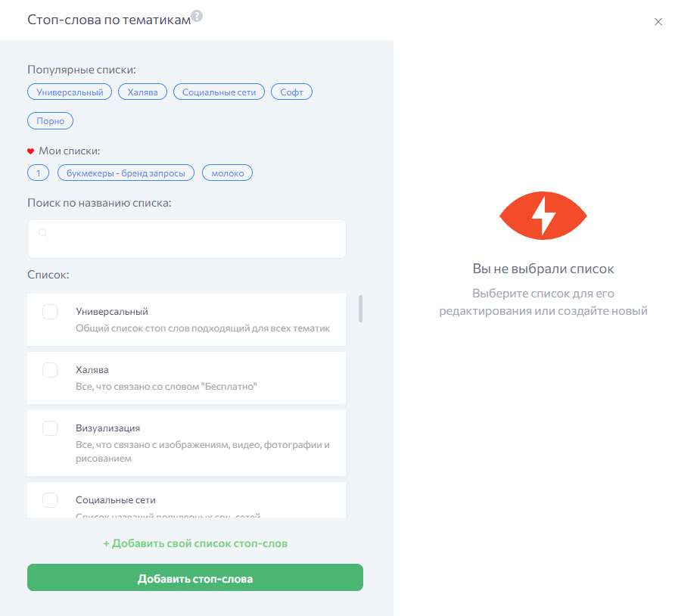The image size is (675, 616).
Task: Open my list named 1
Action: click(x=39, y=173)
